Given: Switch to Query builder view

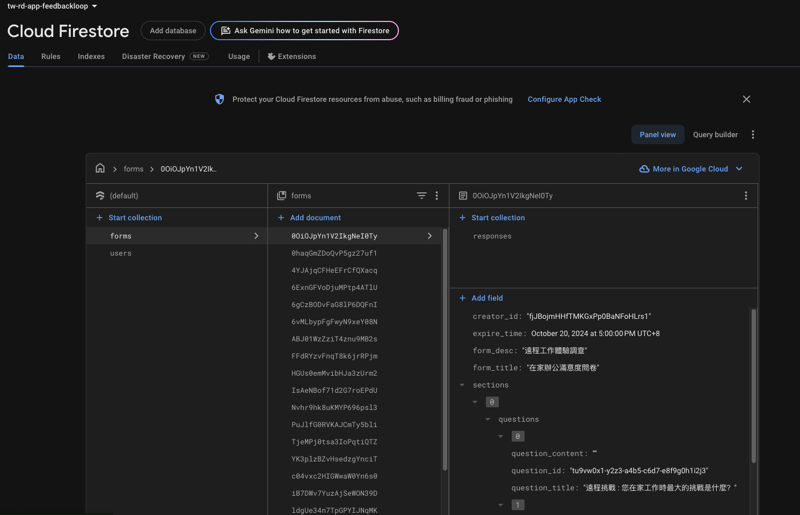Looking at the screenshot, I should 715,135.
